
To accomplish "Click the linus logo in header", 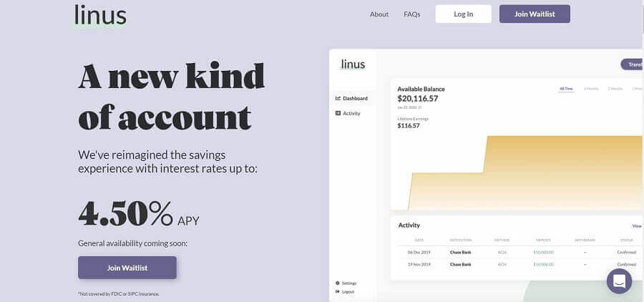I will pos(100,15).
